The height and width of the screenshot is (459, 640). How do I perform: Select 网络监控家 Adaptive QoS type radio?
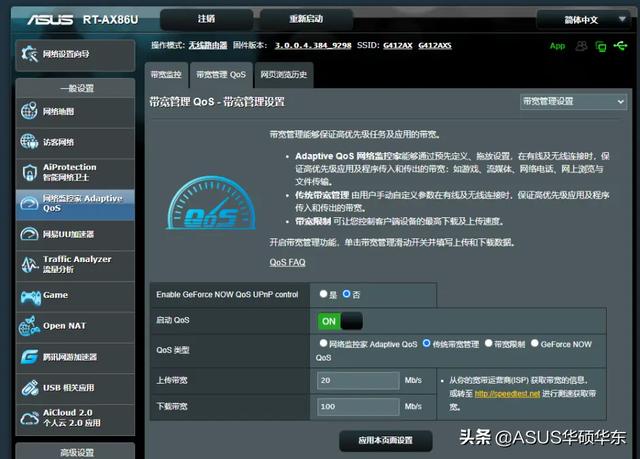[x=324, y=344]
